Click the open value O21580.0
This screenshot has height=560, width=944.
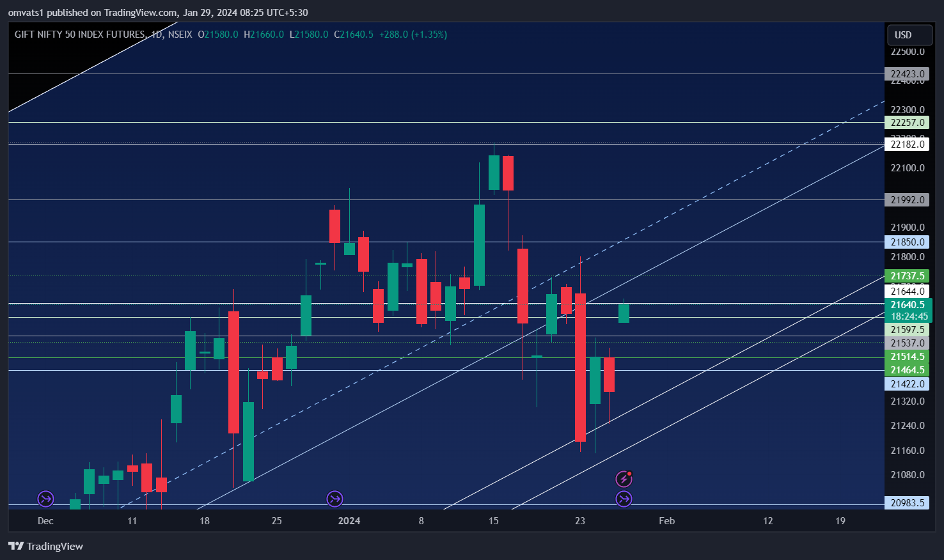coord(218,35)
